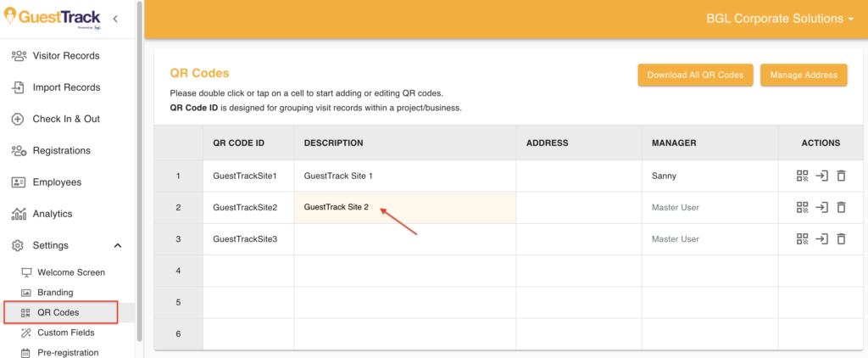Open the Registrations menu item
The image size is (868, 358).
[x=61, y=151]
